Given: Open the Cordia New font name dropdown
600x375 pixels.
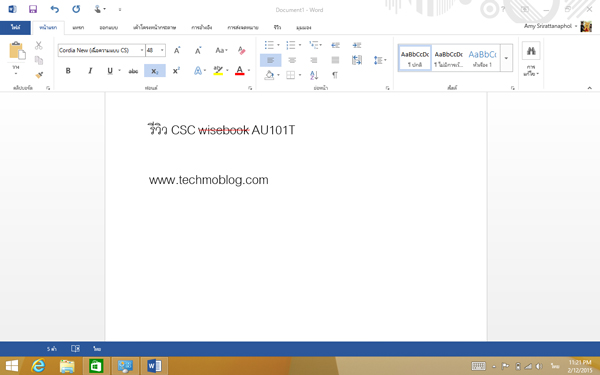Looking at the screenshot, I should coord(142,50).
